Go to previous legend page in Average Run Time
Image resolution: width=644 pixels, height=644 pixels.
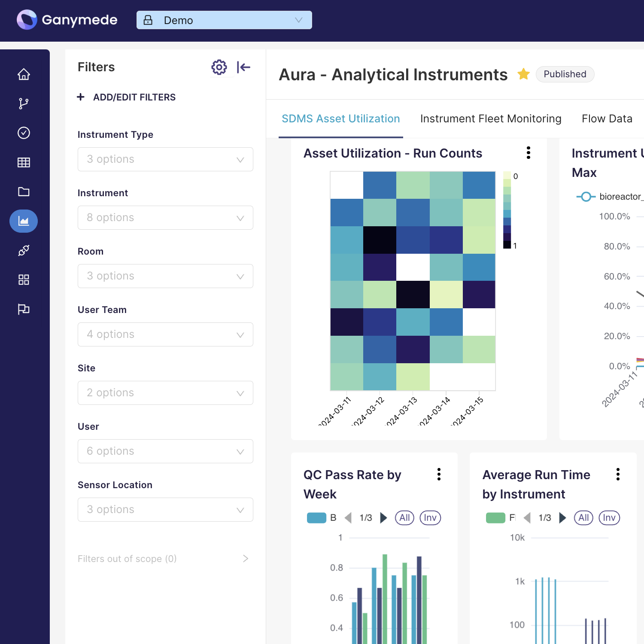coord(528,518)
